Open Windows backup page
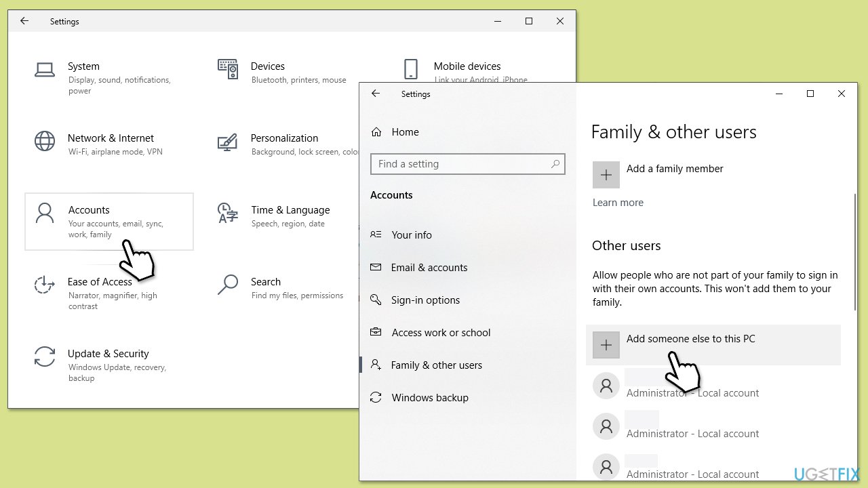This screenshot has width=868, height=488. (430, 397)
